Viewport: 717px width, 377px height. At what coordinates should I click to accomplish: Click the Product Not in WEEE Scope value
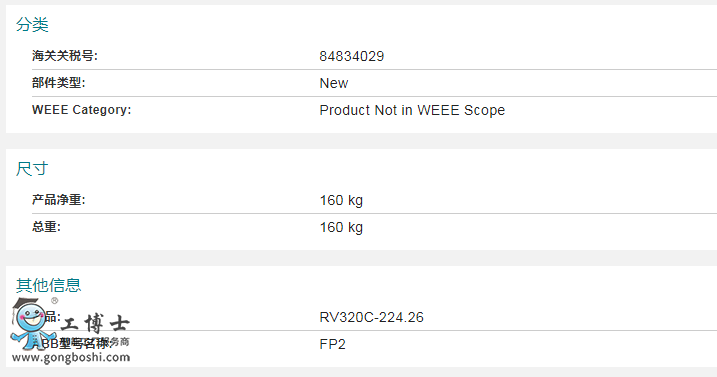pyautogui.click(x=412, y=110)
